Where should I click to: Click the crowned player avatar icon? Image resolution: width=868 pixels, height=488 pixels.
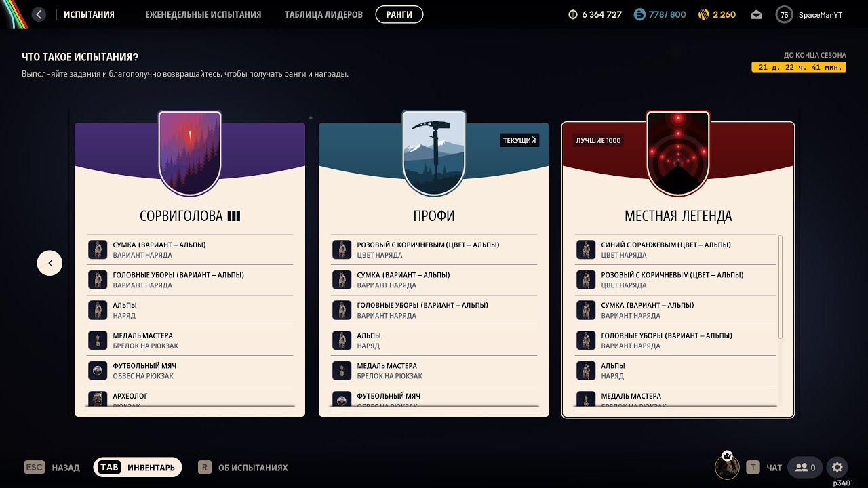(x=727, y=466)
